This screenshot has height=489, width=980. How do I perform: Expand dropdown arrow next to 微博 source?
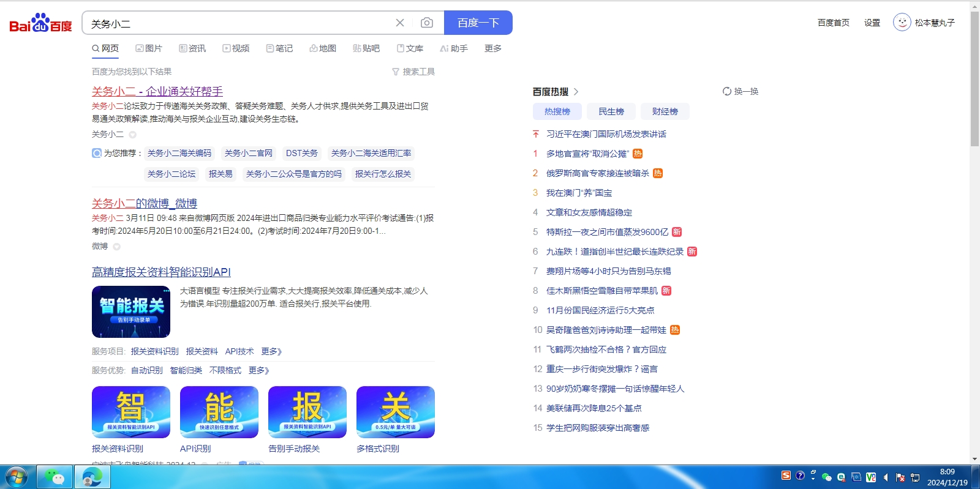(116, 247)
